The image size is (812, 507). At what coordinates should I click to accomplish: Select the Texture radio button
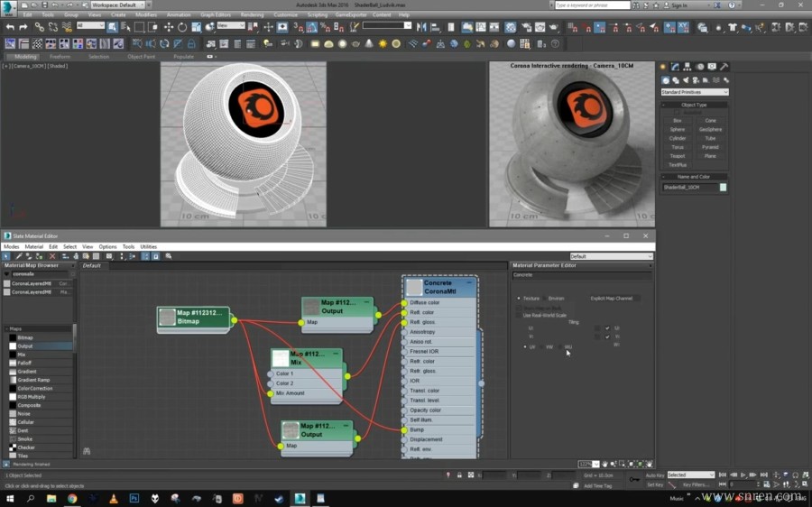click(518, 298)
